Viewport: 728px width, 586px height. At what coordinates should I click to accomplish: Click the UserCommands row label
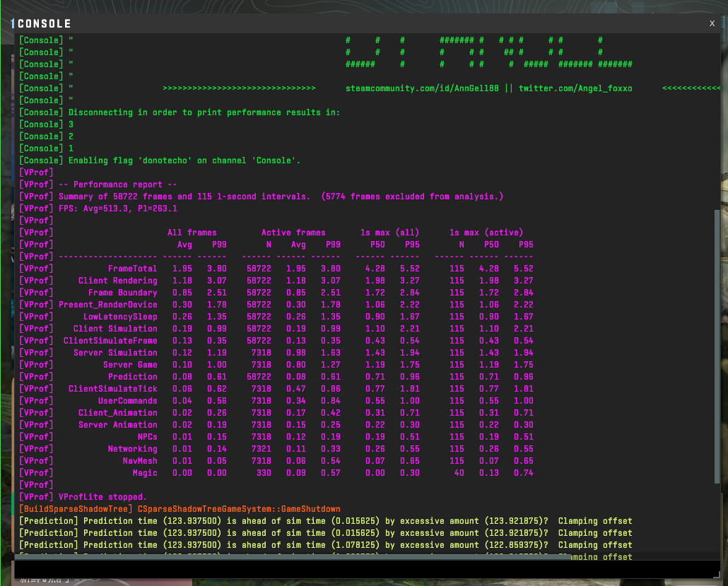(x=128, y=401)
